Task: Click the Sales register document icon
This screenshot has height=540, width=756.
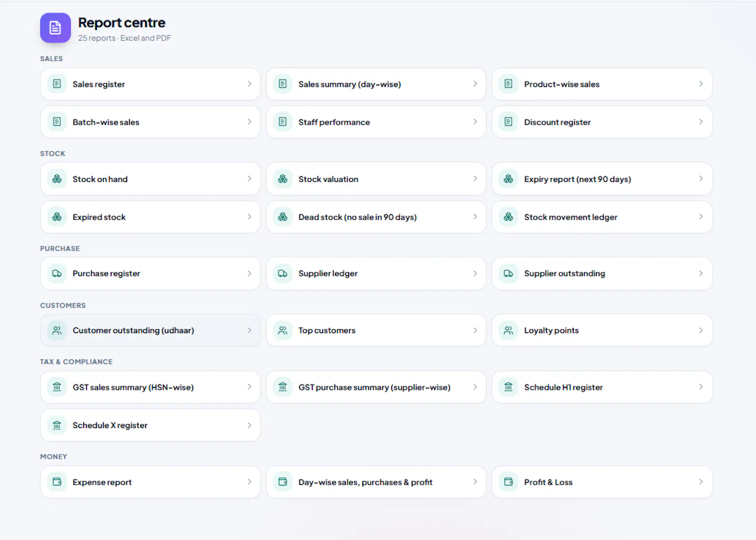Action: click(x=57, y=84)
